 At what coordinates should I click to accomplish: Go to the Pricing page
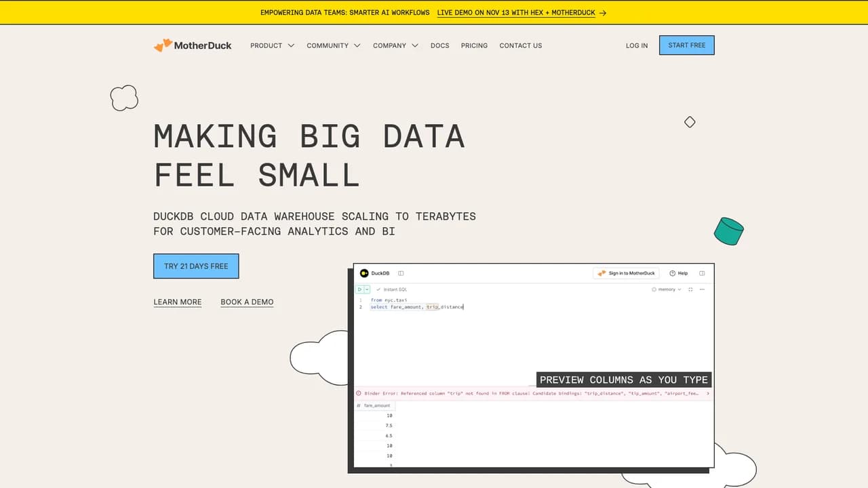coord(474,45)
